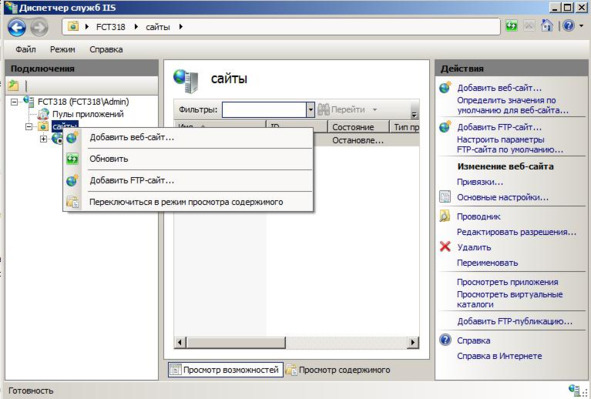Viewport: 591px width, 399px height.
Task: Click the сайты folder icon in tree
Action: [x=43, y=126]
